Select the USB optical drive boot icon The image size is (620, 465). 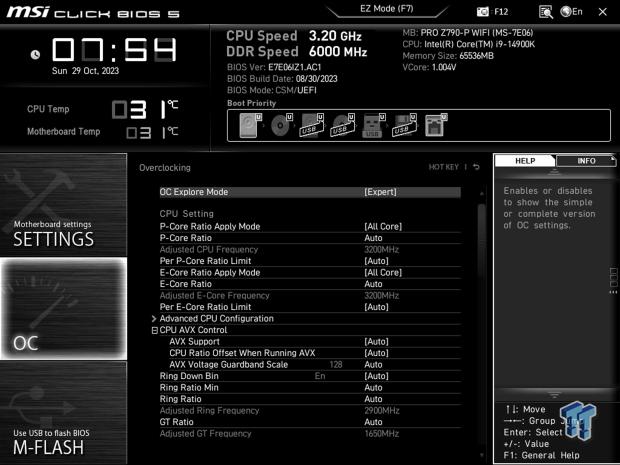coord(343,125)
